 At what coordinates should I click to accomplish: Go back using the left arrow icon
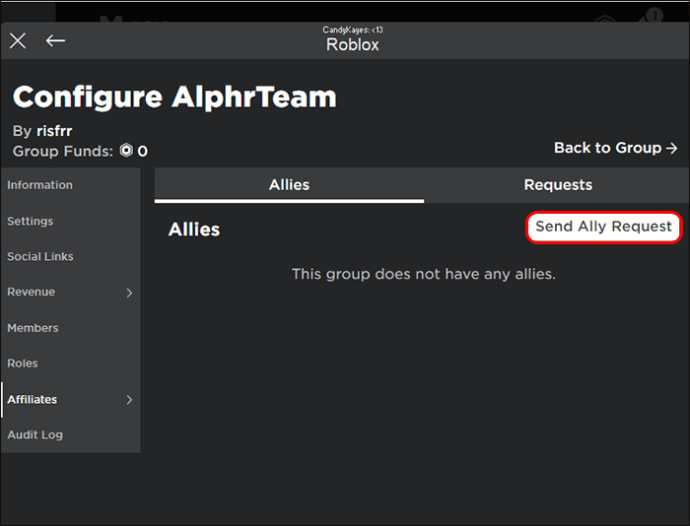click(55, 41)
